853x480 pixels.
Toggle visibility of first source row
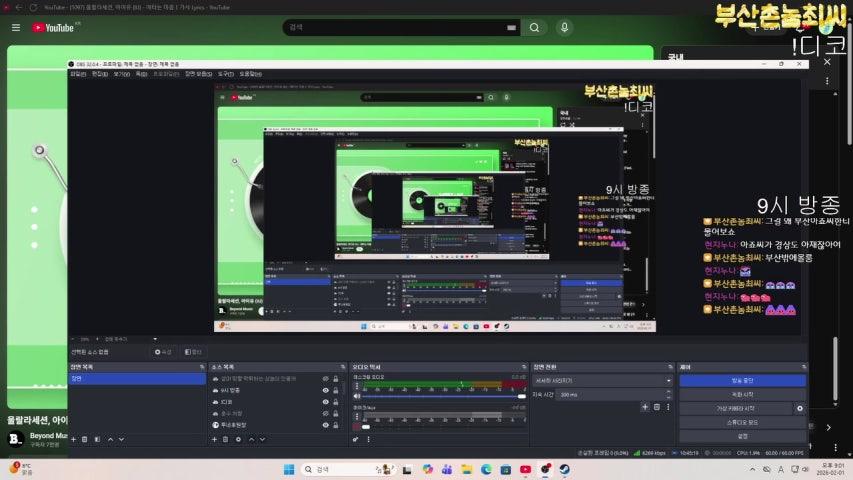[x=325, y=379]
